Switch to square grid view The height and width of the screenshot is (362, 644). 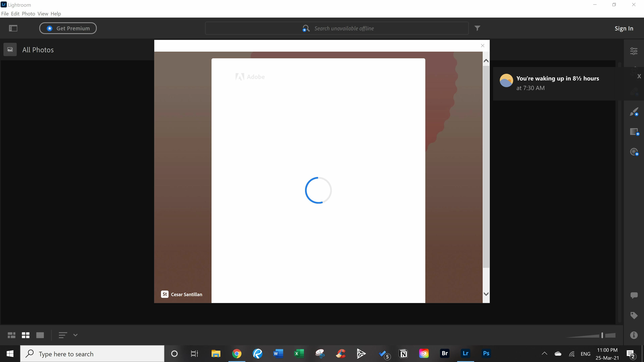coord(25,335)
